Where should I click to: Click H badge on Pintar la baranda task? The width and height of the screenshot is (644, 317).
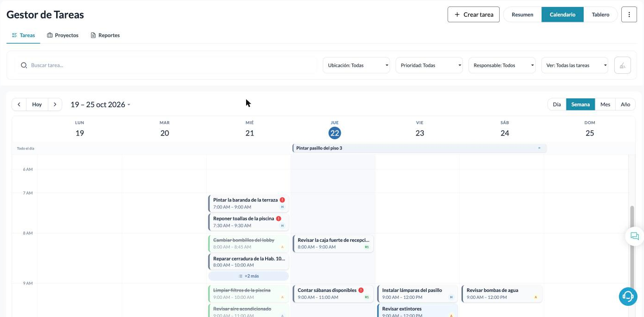282,207
